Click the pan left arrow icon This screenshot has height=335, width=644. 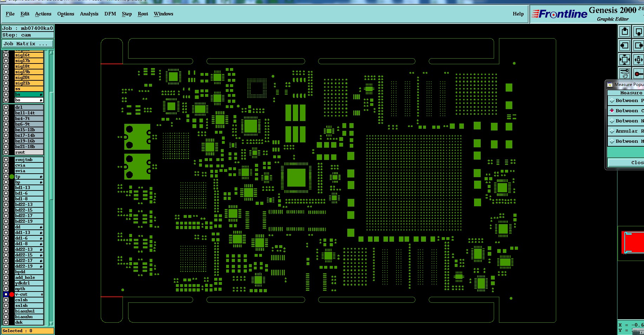tap(624, 46)
